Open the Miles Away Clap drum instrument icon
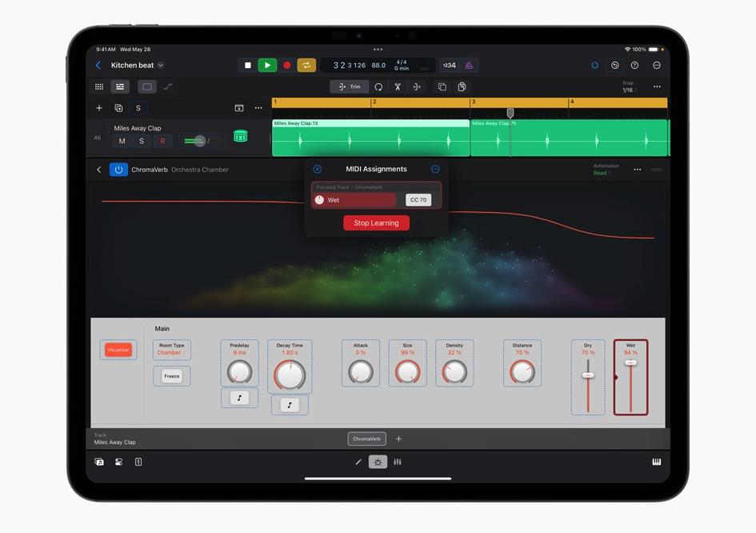The image size is (756, 533). click(x=240, y=136)
